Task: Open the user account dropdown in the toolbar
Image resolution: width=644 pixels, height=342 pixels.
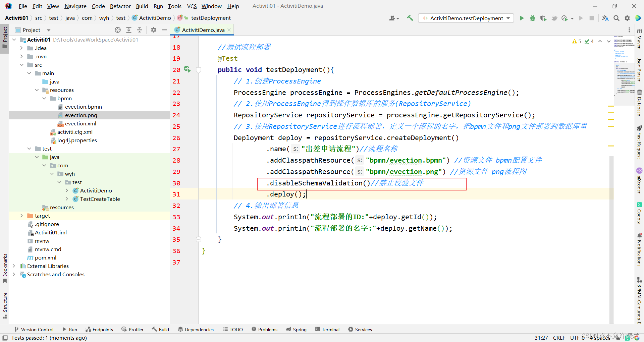Action: (x=394, y=18)
